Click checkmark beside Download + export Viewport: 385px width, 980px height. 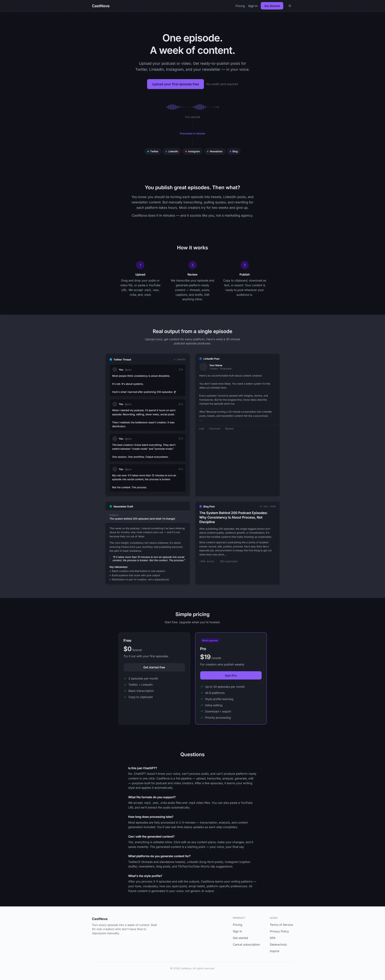click(x=202, y=711)
